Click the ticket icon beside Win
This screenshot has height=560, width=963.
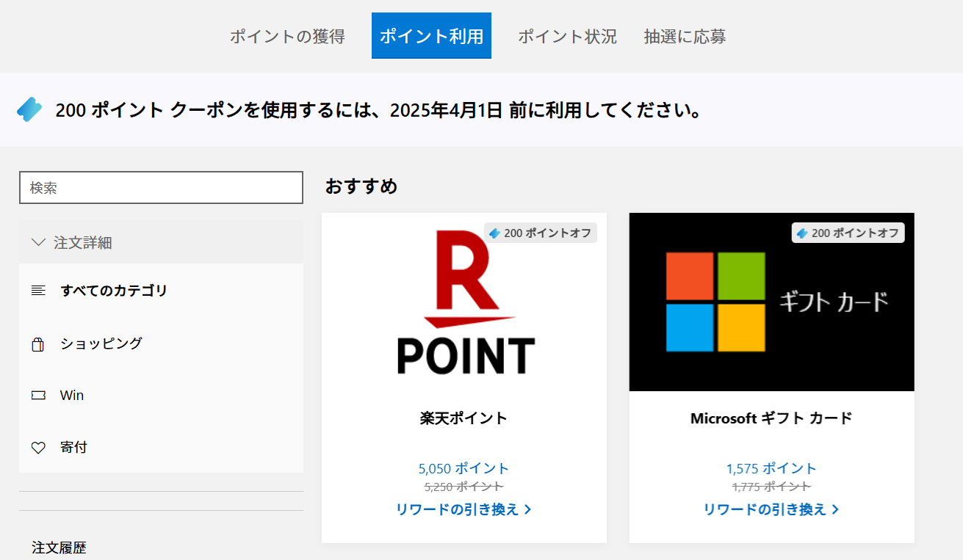coord(38,396)
